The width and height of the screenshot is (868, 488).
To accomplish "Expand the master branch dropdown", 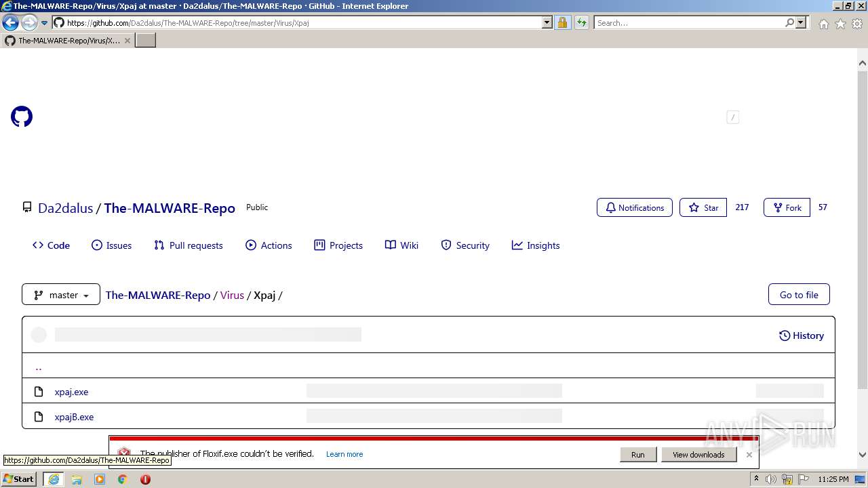I will 61,295.
